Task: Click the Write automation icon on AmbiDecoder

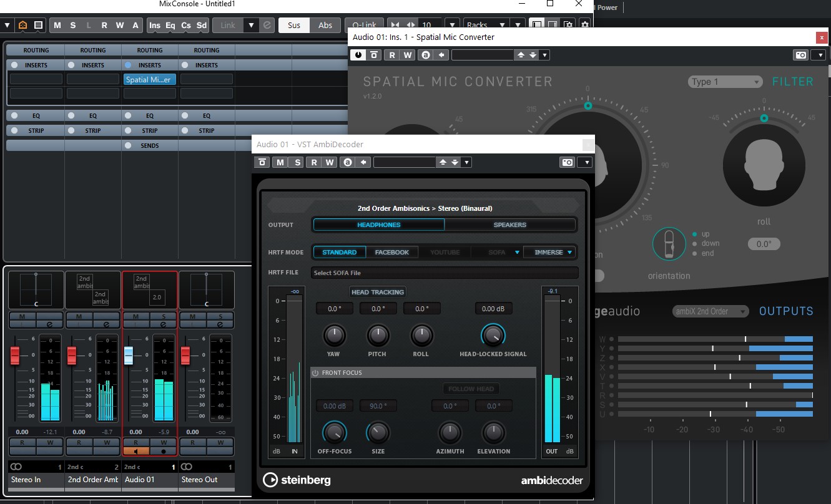Action: coord(329,162)
